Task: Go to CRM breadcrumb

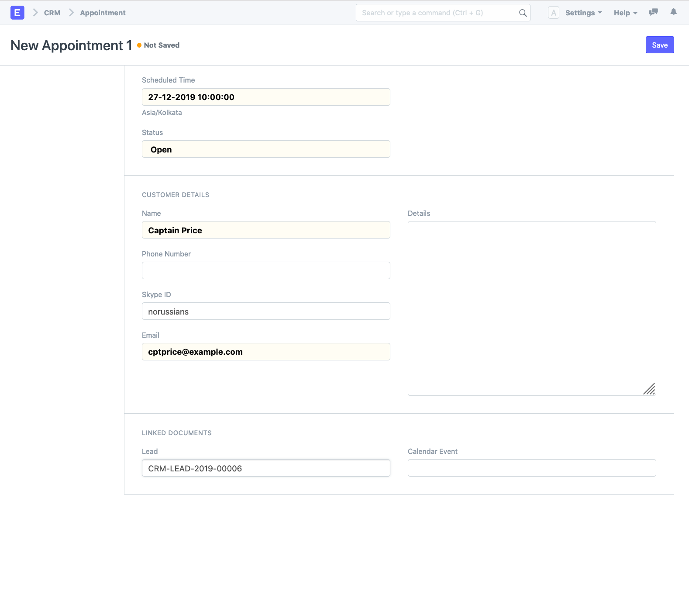Action: (x=52, y=13)
